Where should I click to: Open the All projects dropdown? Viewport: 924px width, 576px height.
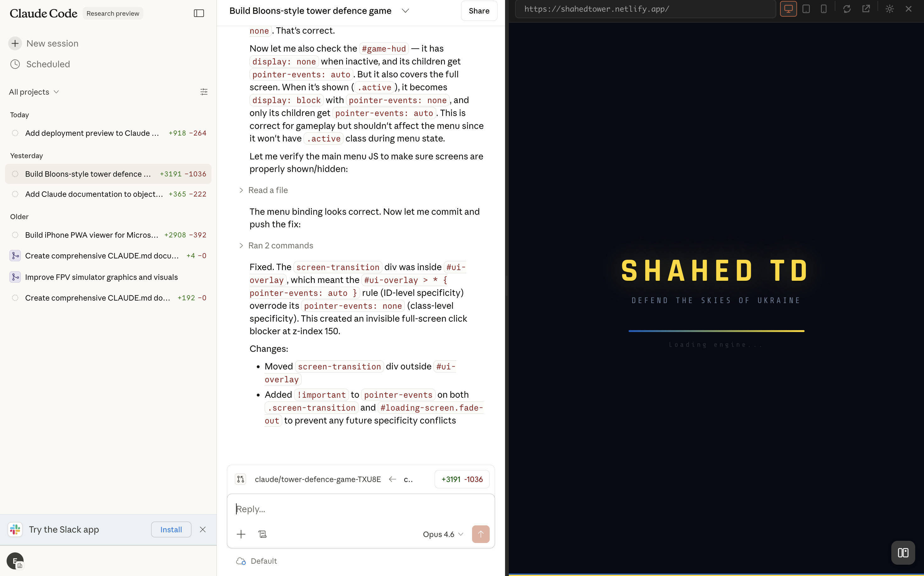coord(34,92)
